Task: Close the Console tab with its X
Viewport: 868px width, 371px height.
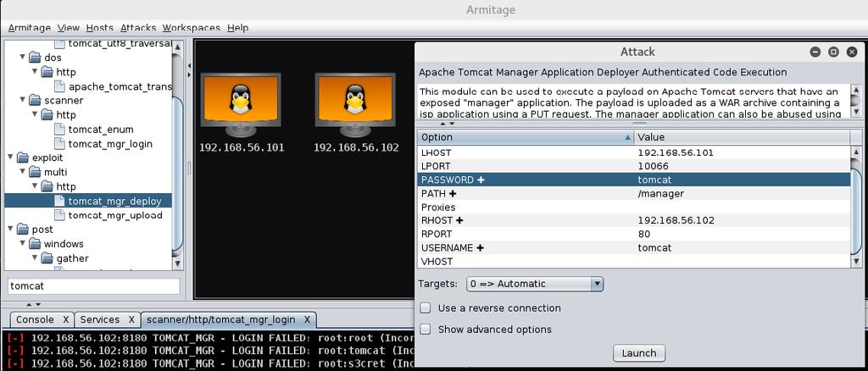Action: pyautogui.click(x=65, y=319)
